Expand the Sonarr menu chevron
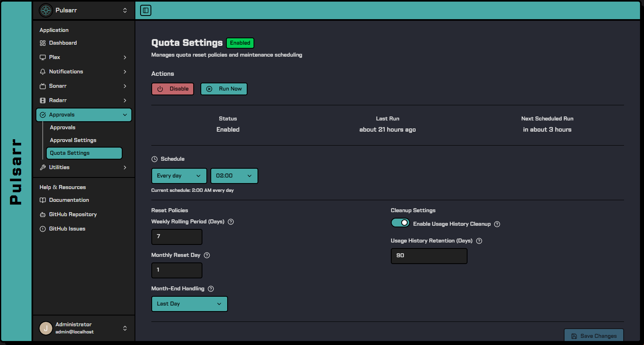 [125, 86]
